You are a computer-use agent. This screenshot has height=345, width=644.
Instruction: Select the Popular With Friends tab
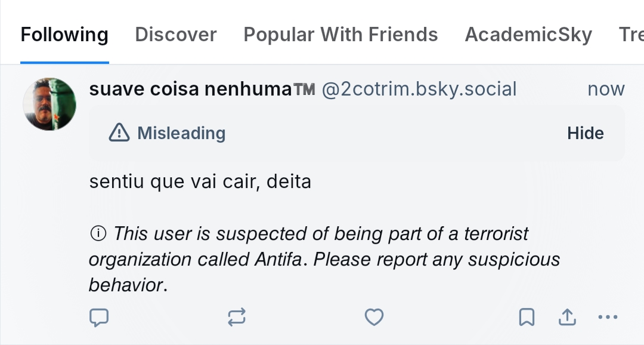pos(340,35)
